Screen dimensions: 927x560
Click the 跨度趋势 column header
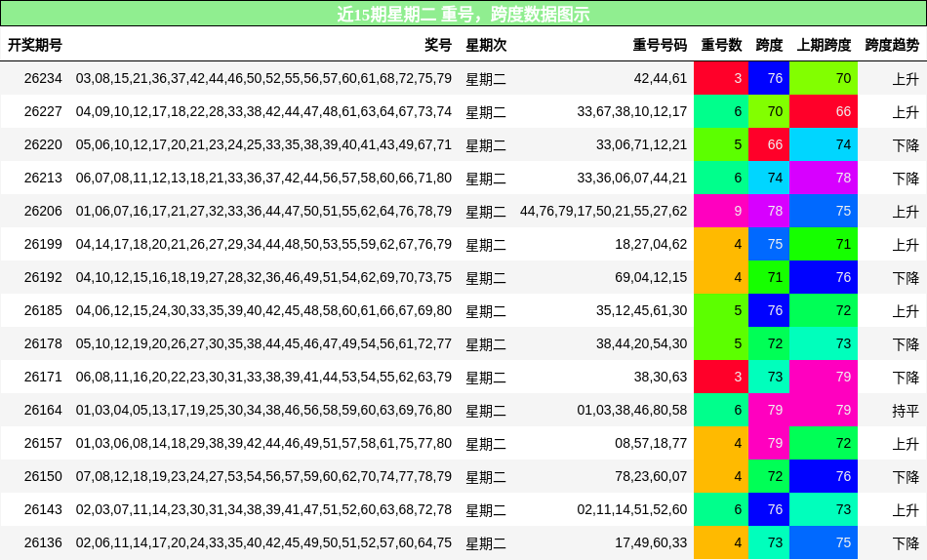892,45
